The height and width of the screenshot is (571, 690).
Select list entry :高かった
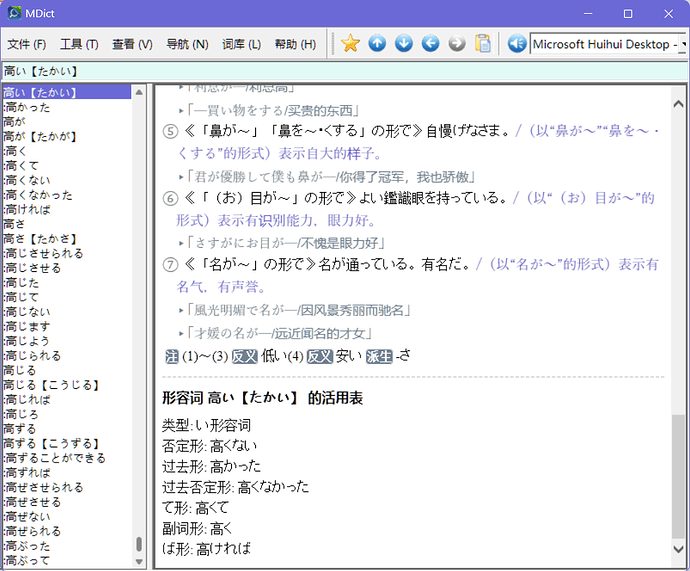[26, 107]
